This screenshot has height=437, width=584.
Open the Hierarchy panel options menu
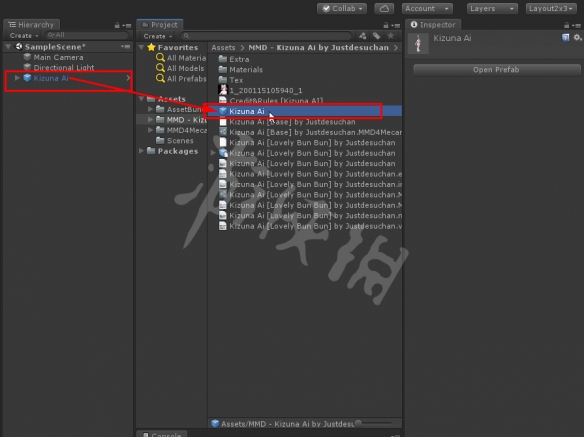[127, 25]
